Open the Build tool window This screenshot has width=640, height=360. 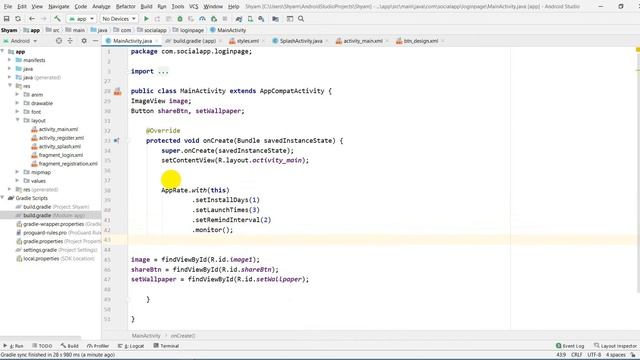[70, 346]
